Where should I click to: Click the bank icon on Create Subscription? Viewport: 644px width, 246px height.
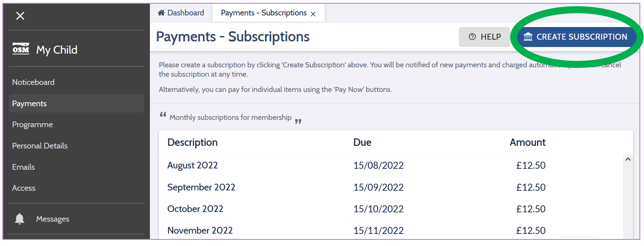528,37
